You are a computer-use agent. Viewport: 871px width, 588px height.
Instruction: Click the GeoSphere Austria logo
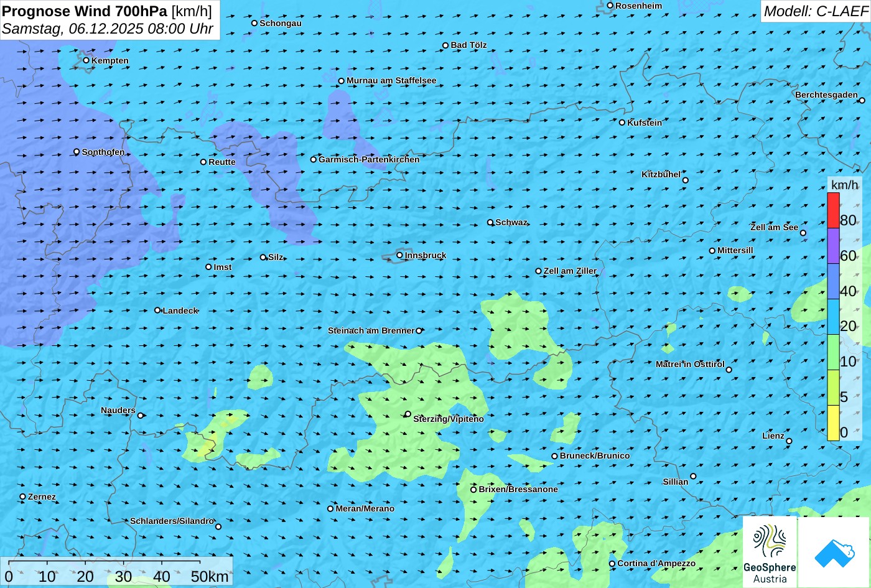pyautogui.click(x=770, y=552)
